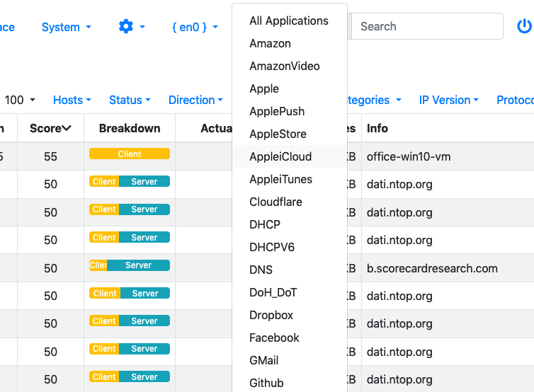Choose AppleiCloud from application list

click(x=290, y=156)
